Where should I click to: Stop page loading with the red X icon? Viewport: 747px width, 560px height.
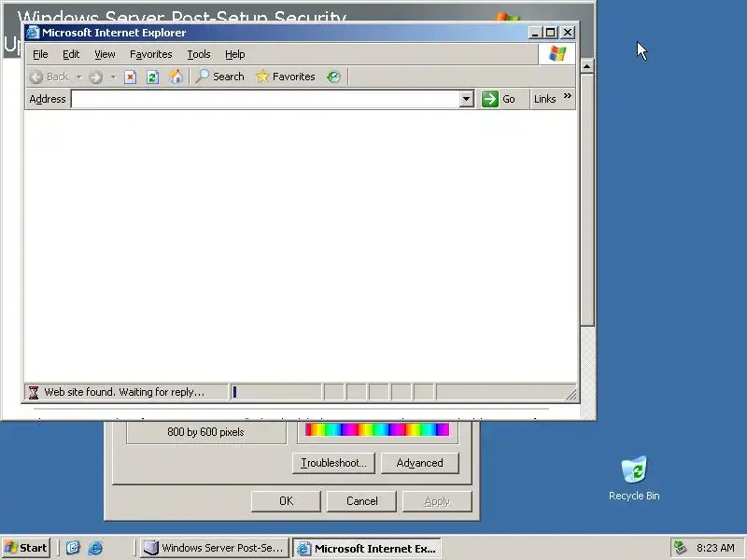coord(130,77)
